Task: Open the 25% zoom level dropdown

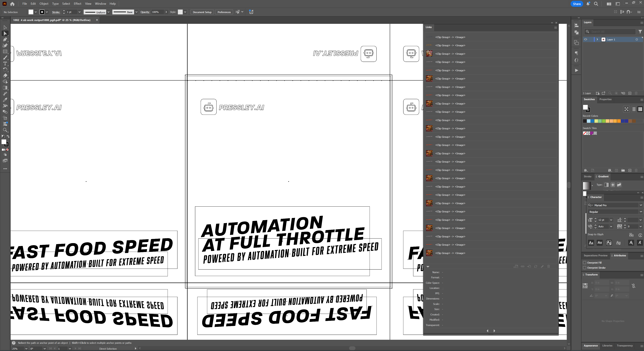Action: coord(26,348)
